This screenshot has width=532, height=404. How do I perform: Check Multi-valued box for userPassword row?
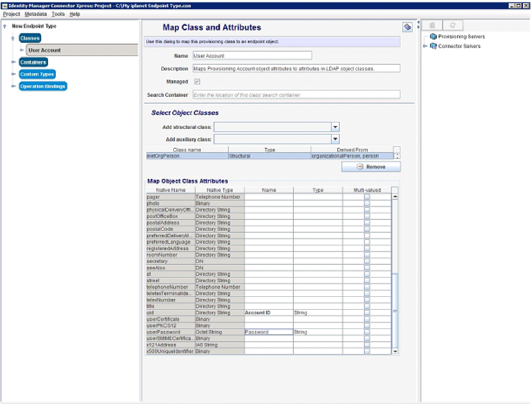pyautogui.click(x=366, y=332)
